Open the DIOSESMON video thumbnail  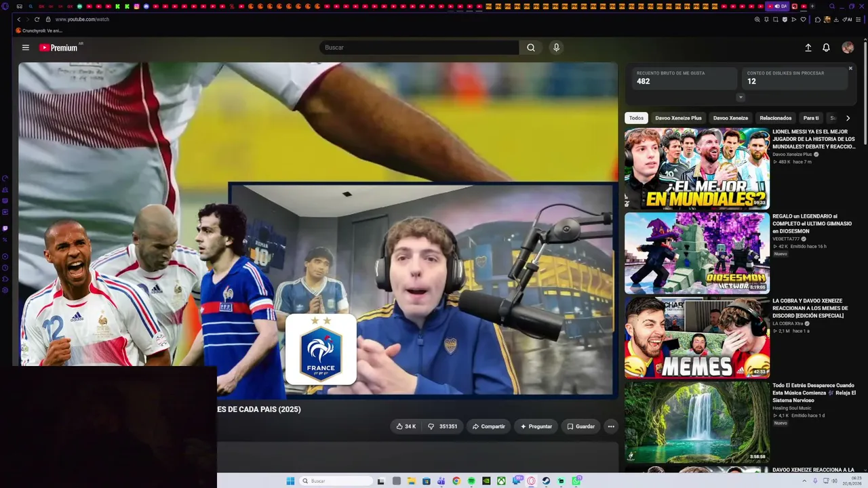pos(697,253)
